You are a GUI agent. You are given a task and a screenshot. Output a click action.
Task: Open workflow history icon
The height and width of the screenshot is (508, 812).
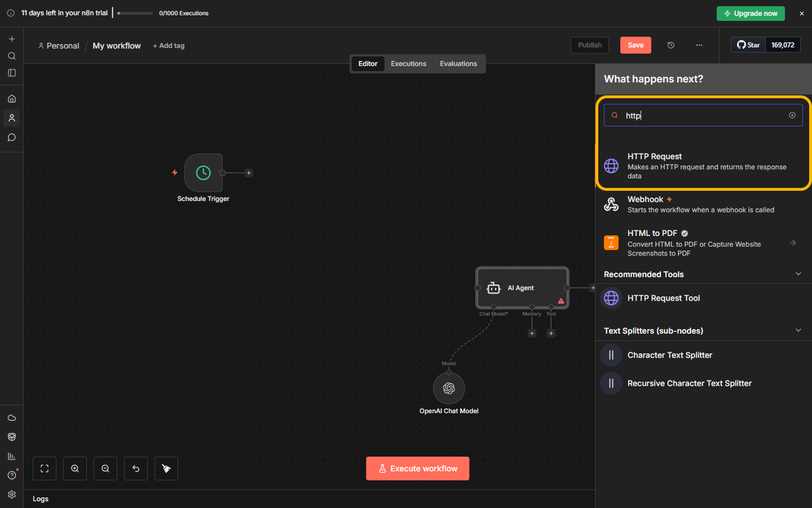tap(671, 45)
